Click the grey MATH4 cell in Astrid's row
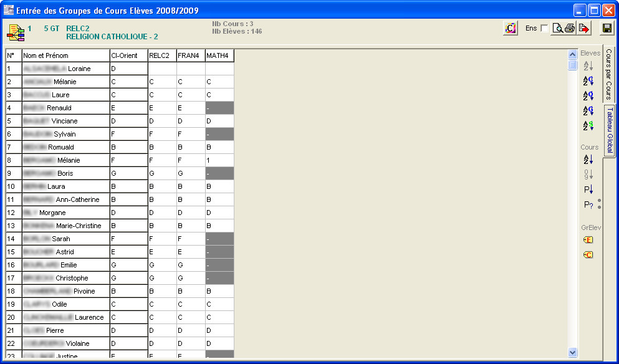Image resolution: width=619 pixels, height=364 pixels. point(219,252)
